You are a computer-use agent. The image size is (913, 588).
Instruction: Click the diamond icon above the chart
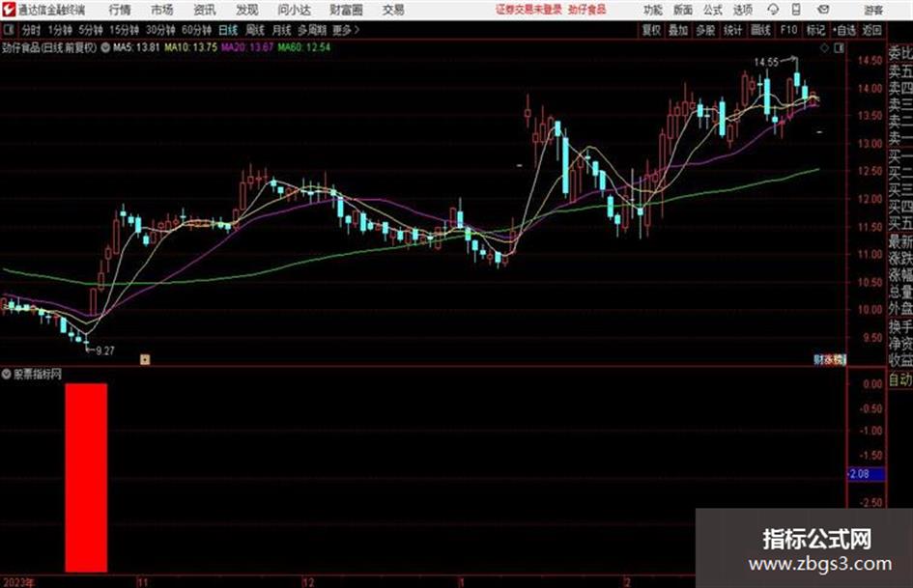[824, 48]
